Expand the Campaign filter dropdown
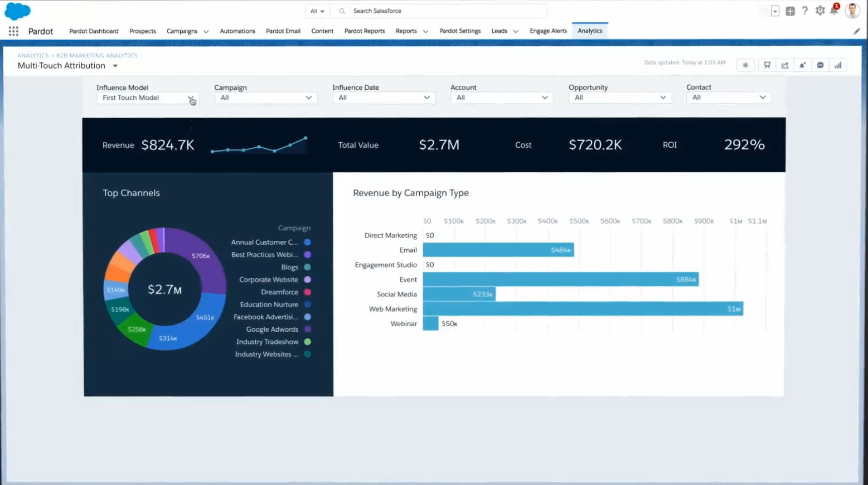 point(266,98)
